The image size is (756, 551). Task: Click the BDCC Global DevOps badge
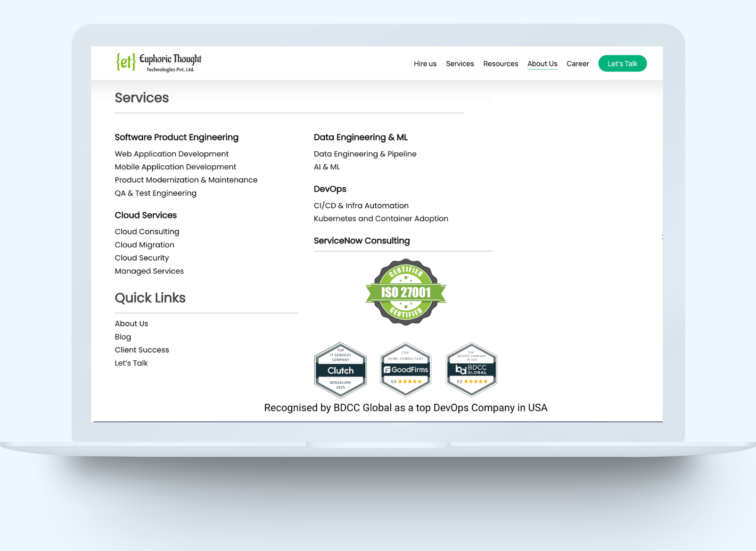pos(471,370)
